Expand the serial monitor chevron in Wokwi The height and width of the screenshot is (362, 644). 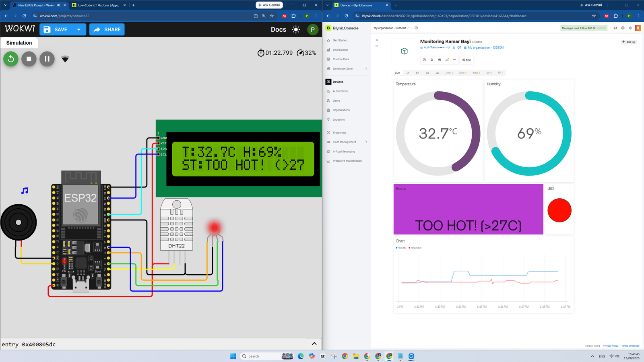pos(314,344)
